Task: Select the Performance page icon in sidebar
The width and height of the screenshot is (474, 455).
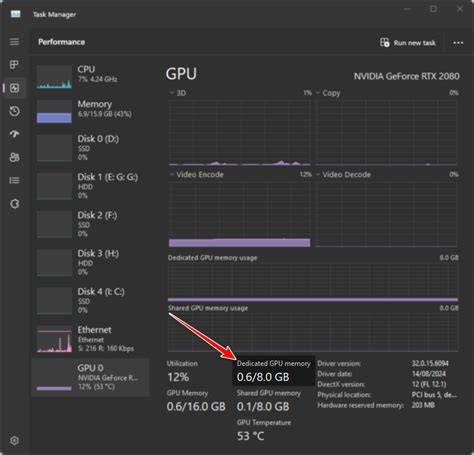Action: (14, 88)
